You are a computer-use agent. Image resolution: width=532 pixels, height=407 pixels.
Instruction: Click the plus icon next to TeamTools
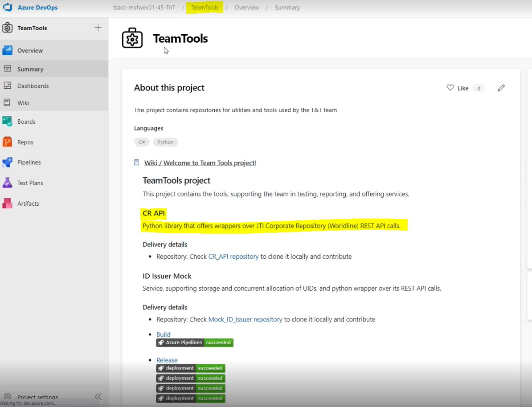[x=98, y=28]
